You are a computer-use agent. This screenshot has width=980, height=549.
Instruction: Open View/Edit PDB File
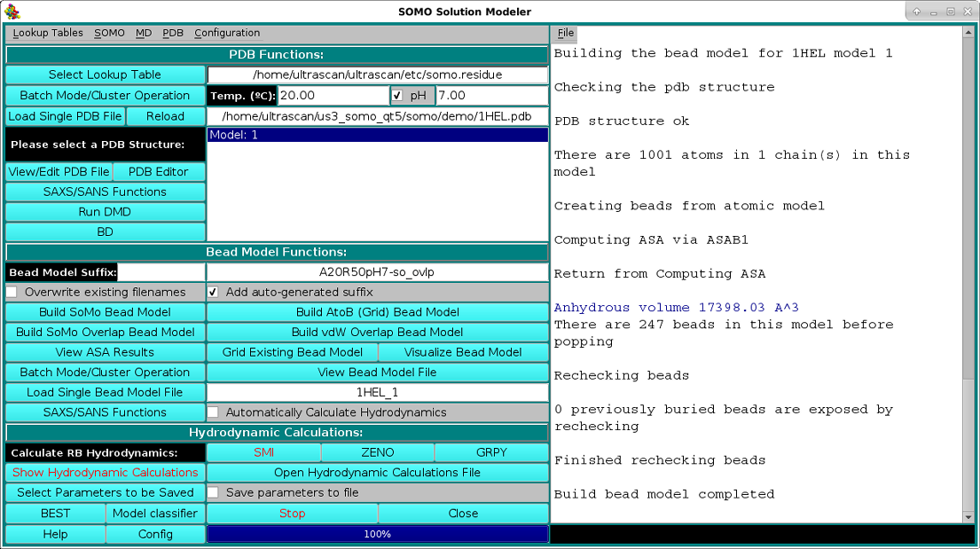(x=59, y=172)
